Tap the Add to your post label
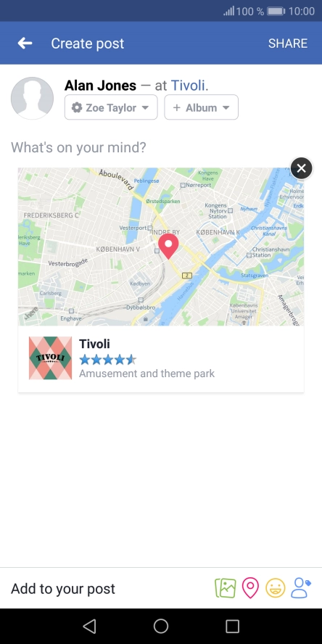 (x=63, y=589)
